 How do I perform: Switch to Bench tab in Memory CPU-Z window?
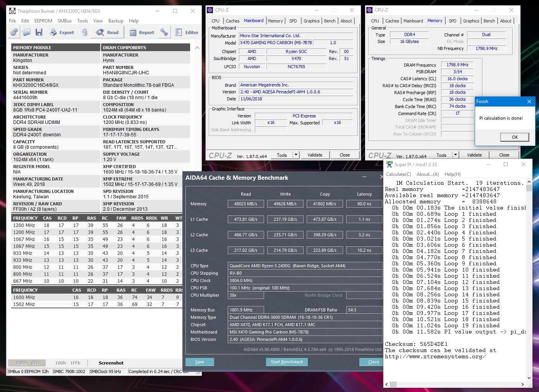(489, 21)
